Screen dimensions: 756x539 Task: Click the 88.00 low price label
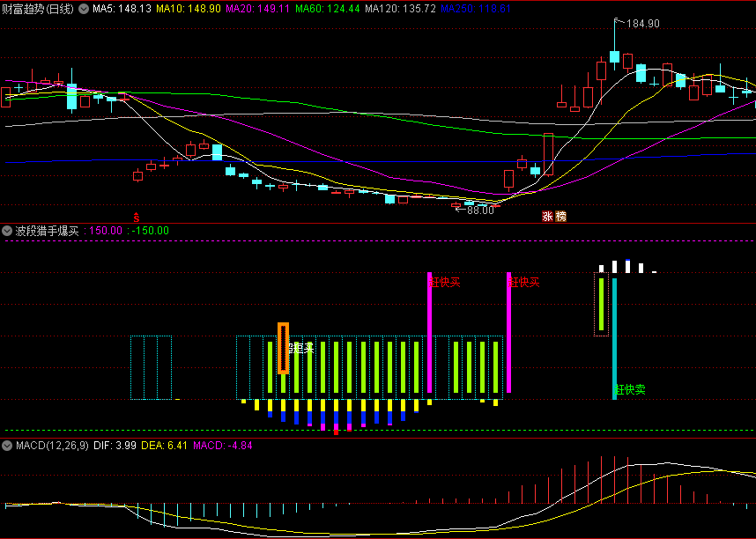pyautogui.click(x=480, y=210)
